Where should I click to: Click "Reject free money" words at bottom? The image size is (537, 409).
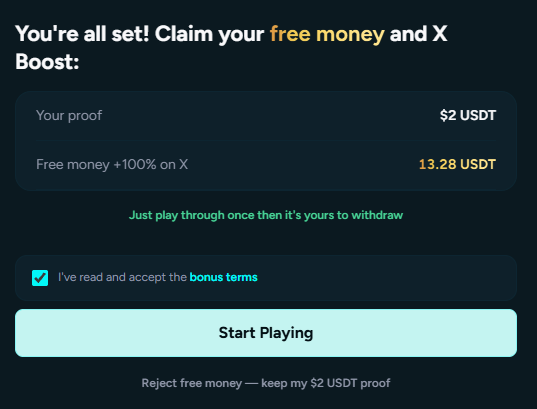pyautogui.click(x=192, y=383)
